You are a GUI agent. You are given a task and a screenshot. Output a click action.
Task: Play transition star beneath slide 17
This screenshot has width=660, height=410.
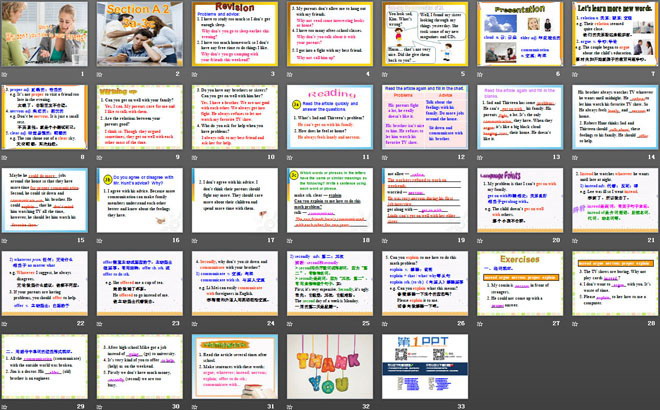pos(195,241)
